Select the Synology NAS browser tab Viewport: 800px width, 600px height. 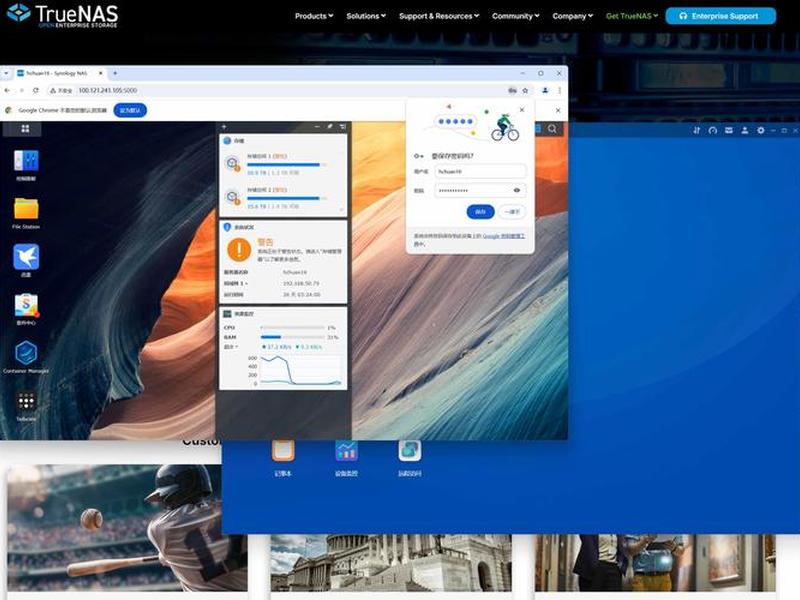click(x=60, y=73)
